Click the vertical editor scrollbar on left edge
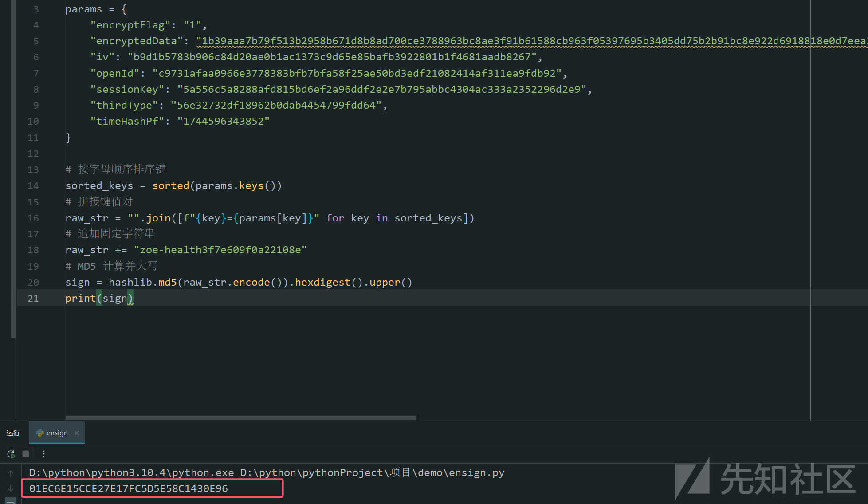868x504 pixels. (x=13, y=169)
